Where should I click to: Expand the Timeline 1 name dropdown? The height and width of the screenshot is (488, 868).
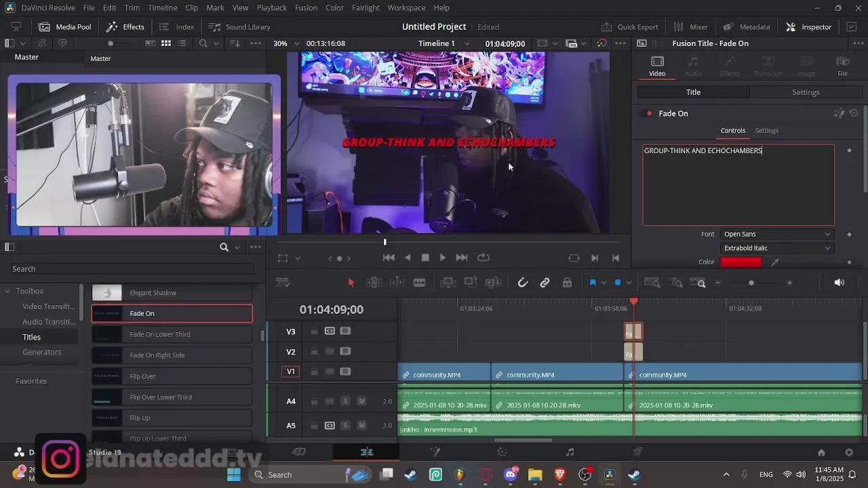pos(467,43)
